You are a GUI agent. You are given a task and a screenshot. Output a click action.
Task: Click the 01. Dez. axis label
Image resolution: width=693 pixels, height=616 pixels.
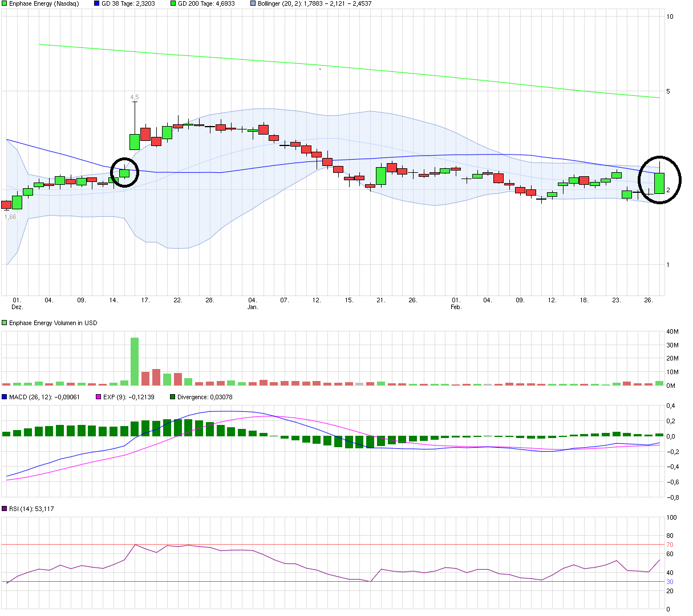[x=18, y=302]
